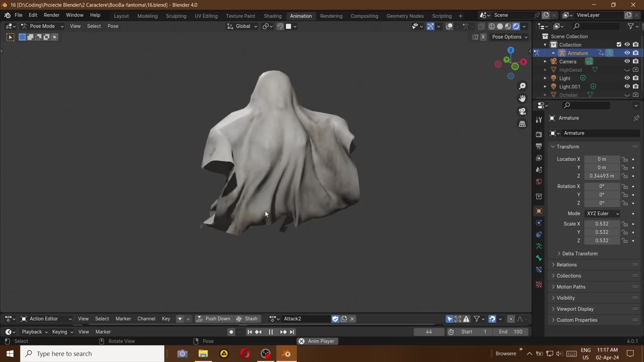Open Blender icon in taskbar
The width and height of the screenshot is (644, 362).
[286, 353]
